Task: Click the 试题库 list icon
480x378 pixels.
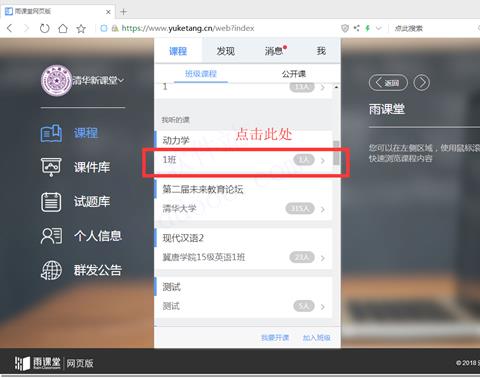Action: (51, 202)
